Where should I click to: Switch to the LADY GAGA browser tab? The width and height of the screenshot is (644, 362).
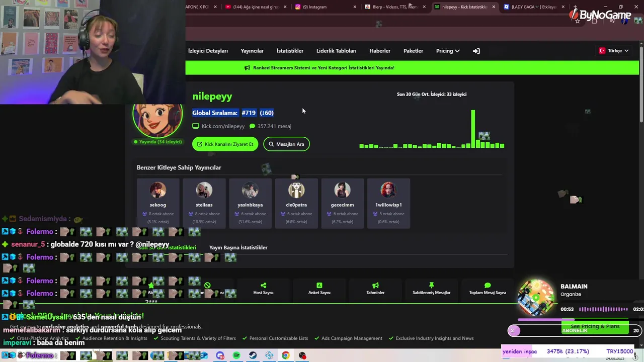click(531, 7)
